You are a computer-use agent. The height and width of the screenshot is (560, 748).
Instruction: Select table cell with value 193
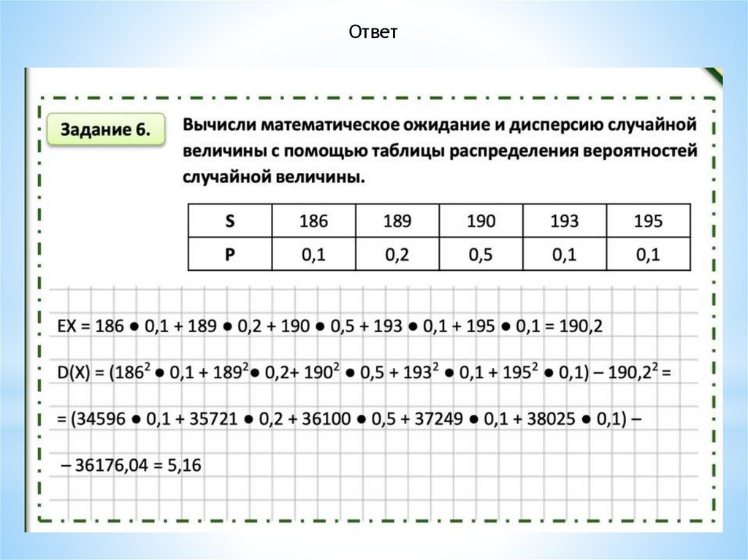coord(565,220)
